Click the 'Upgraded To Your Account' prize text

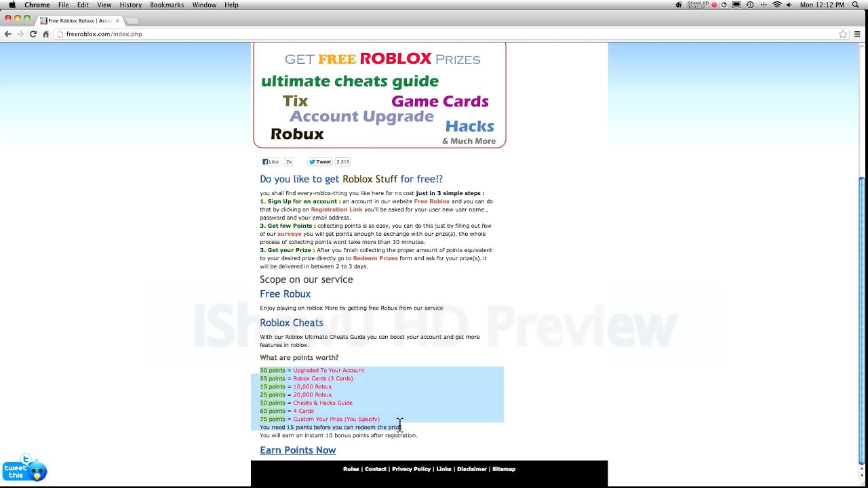tap(328, 371)
